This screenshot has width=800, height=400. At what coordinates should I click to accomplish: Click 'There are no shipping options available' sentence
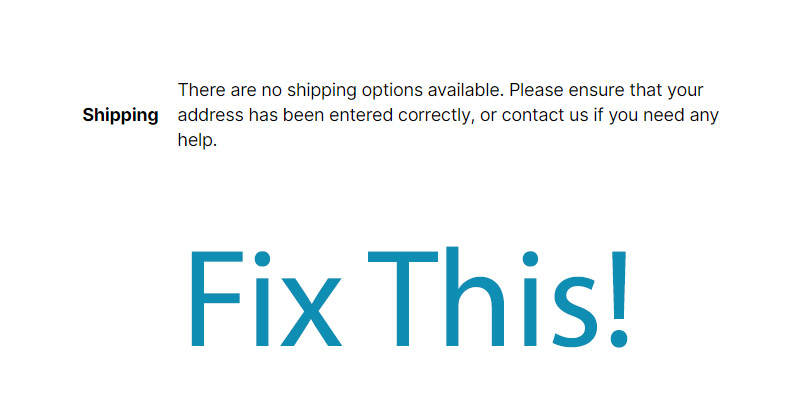(x=341, y=91)
